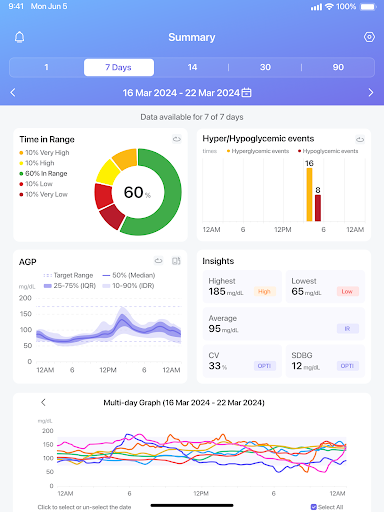Tap the SDBG 12 mg/dL value
This screenshot has width=384, height=512.
pyautogui.click(x=306, y=366)
